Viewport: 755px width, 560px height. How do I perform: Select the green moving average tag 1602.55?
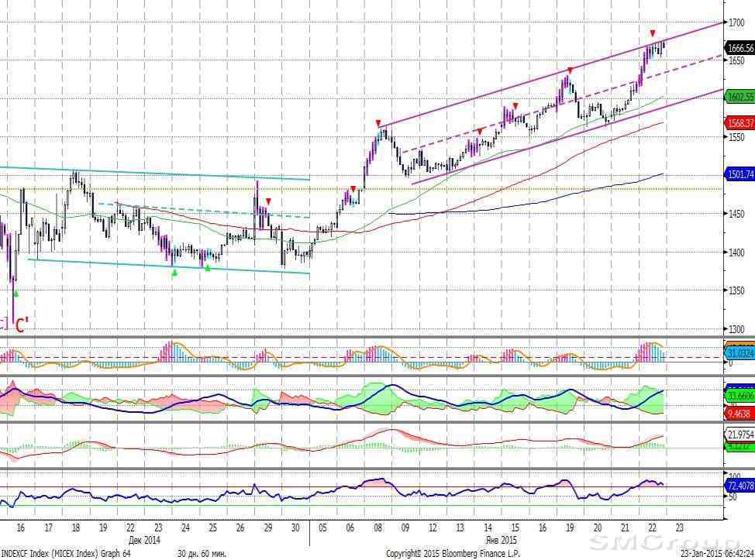[740, 97]
